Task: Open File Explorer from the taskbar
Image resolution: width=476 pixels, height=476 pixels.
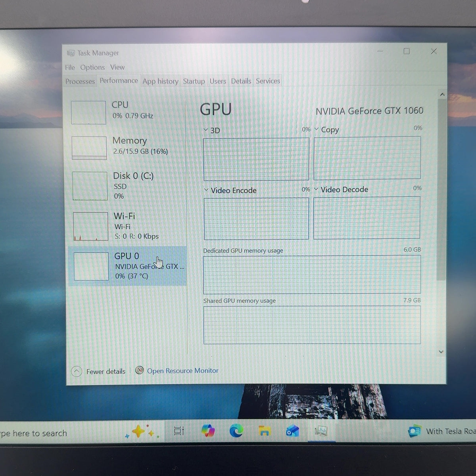Action: tap(264, 431)
